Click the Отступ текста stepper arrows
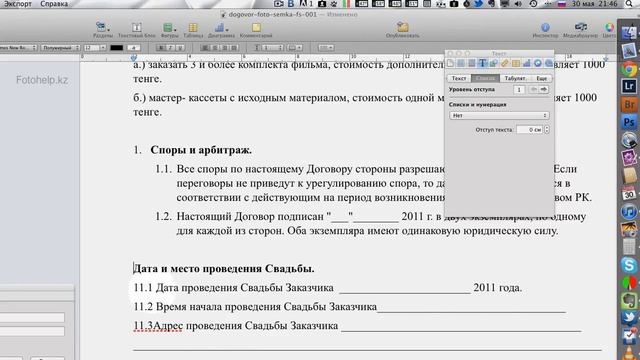 (x=547, y=129)
